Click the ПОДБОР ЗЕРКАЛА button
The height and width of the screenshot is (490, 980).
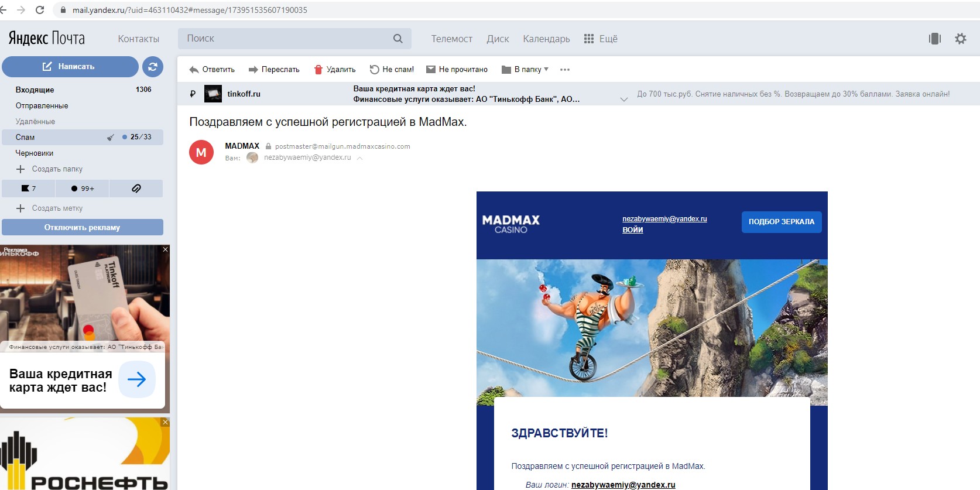click(x=782, y=222)
